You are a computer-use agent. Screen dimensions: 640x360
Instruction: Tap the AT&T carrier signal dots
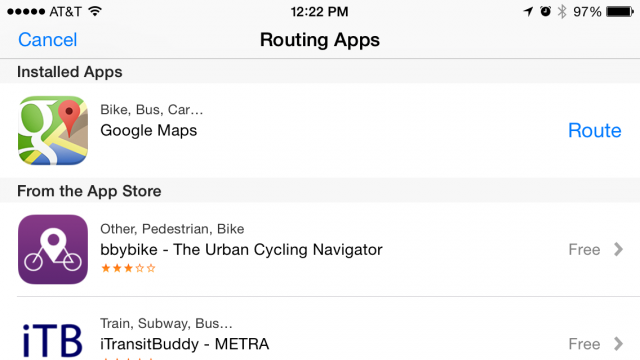click(26, 11)
